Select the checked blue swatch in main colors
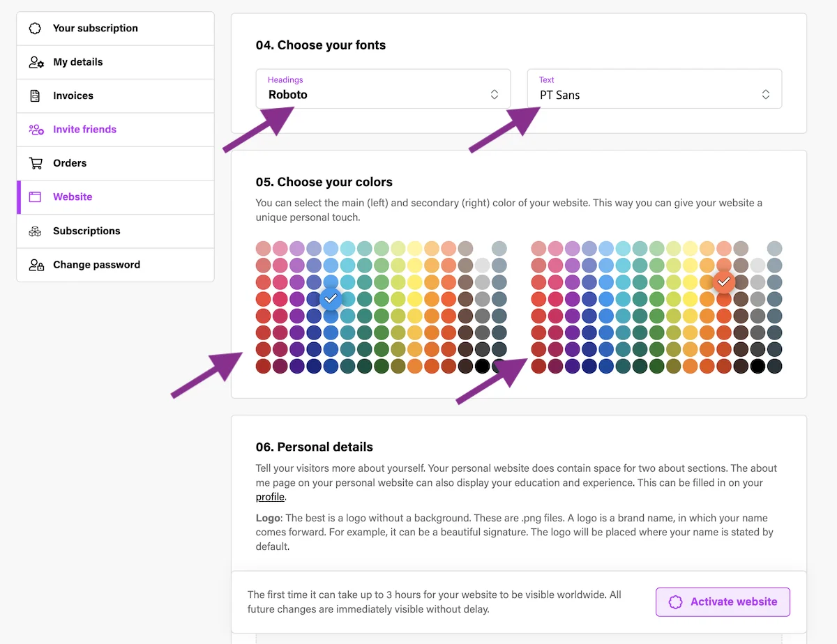837x644 pixels. click(331, 298)
